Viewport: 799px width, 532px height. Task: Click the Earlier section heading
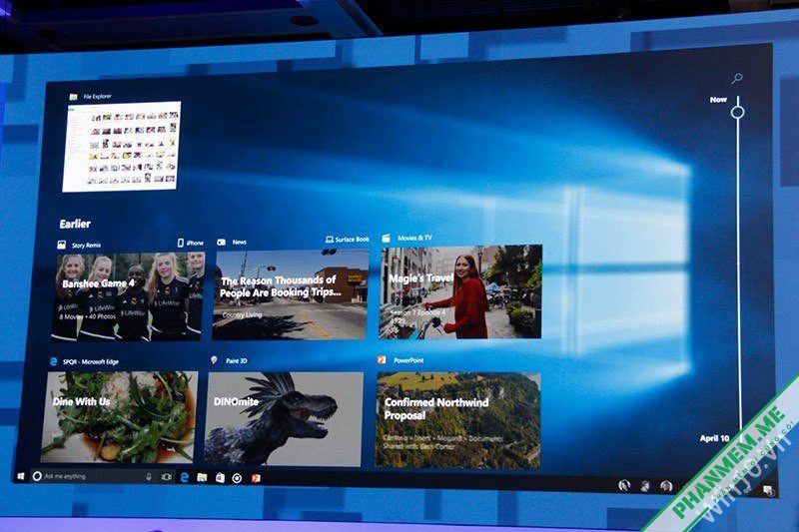[75, 224]
